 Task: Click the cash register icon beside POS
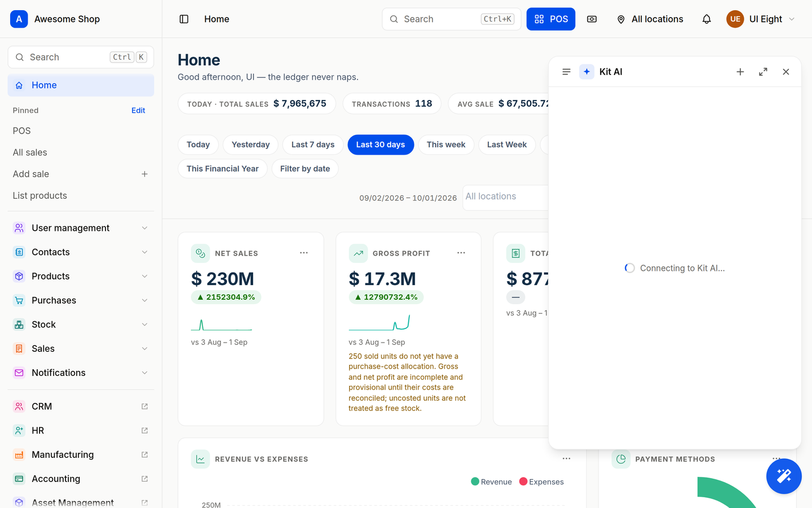point(592,19)
